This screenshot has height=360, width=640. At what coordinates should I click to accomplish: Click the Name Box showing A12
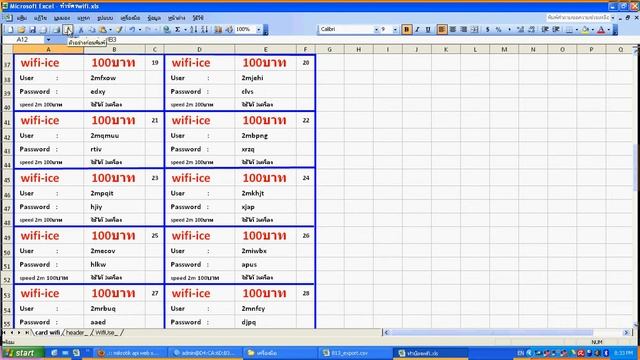tap(23, 40)
